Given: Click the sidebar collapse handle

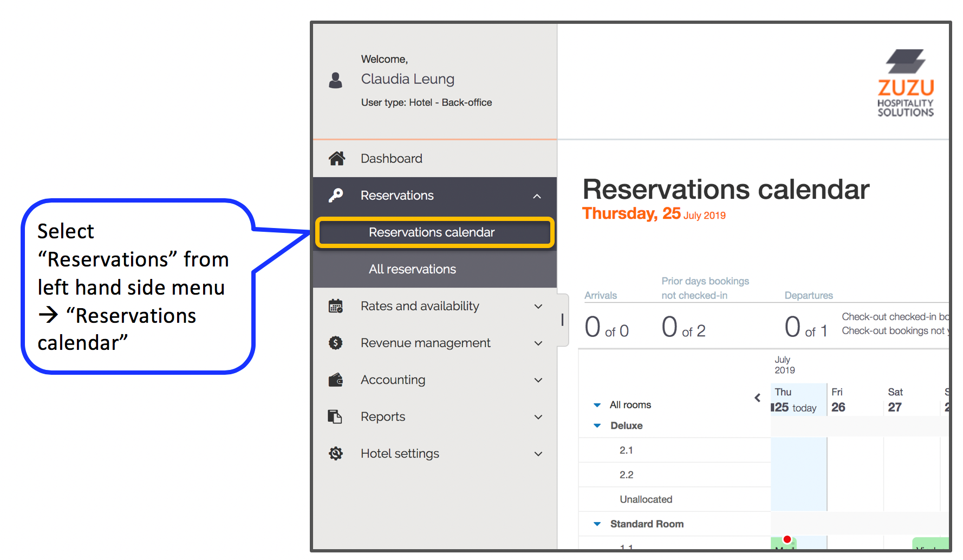Looking at the screenshot, I should [563, 320].
